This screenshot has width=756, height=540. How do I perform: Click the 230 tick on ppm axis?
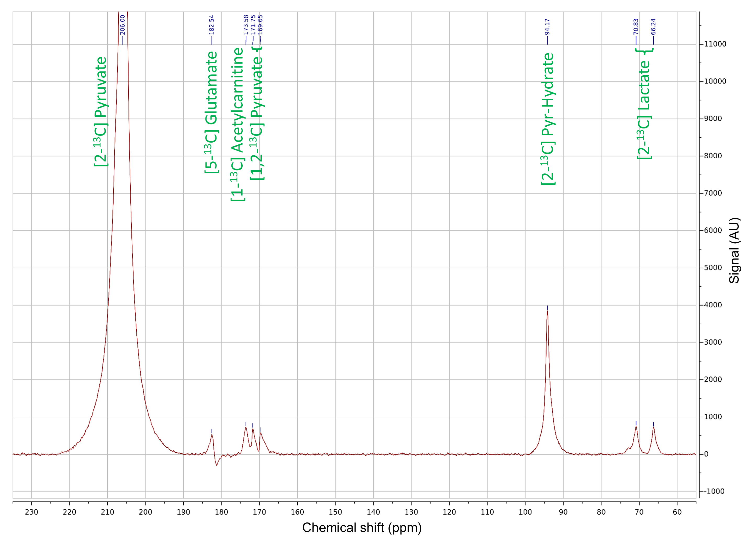[32, 512]
